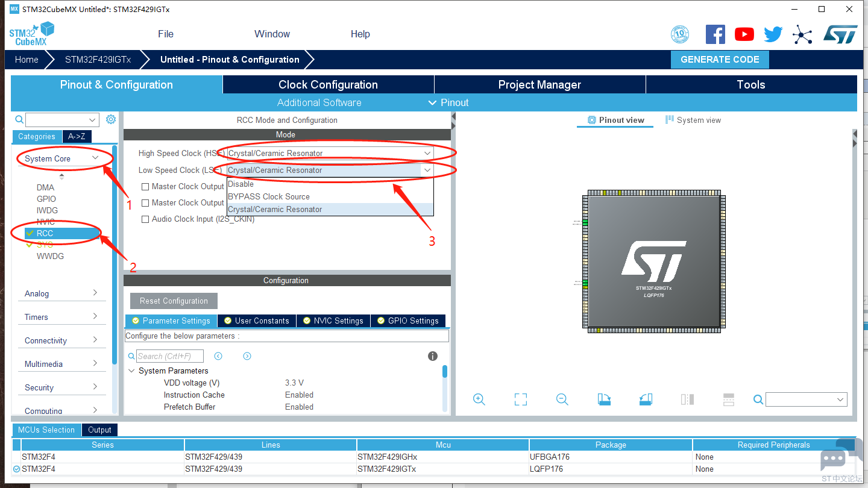
Task: Click the parameter settings vertical scrollbar
Action: 445,387
